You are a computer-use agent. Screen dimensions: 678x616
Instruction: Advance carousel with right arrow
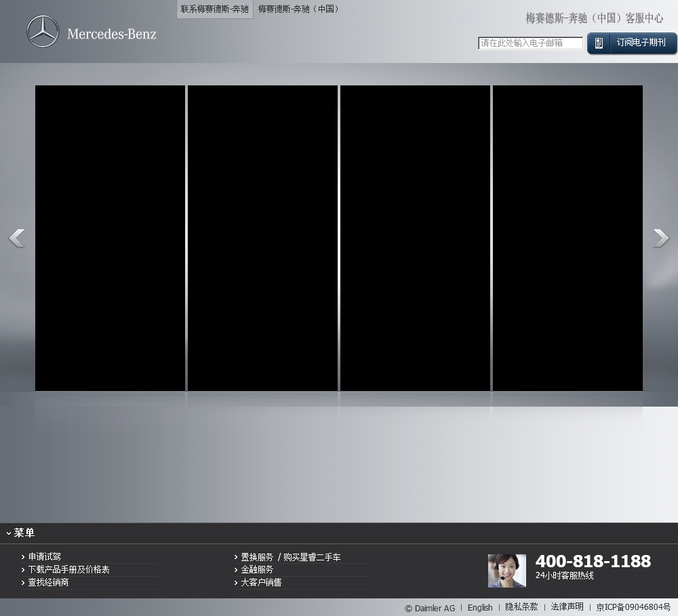(660, 238)
